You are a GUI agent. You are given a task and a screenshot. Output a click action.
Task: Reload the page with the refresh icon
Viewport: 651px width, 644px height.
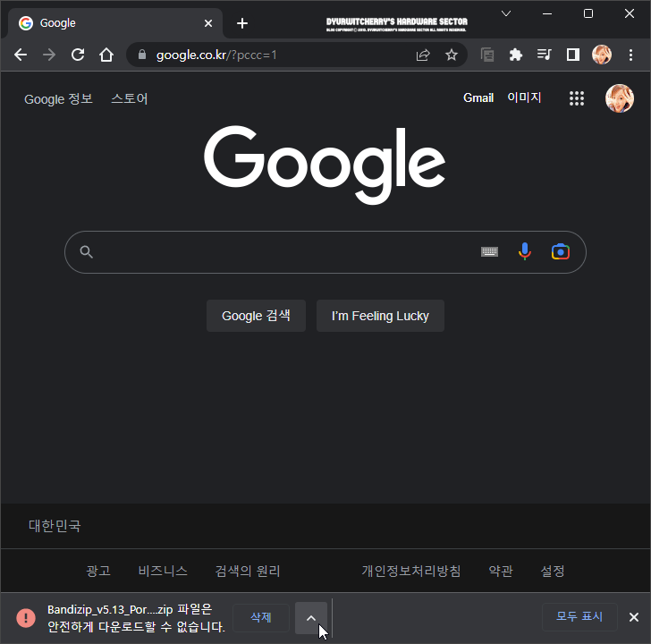click(78, 55)
